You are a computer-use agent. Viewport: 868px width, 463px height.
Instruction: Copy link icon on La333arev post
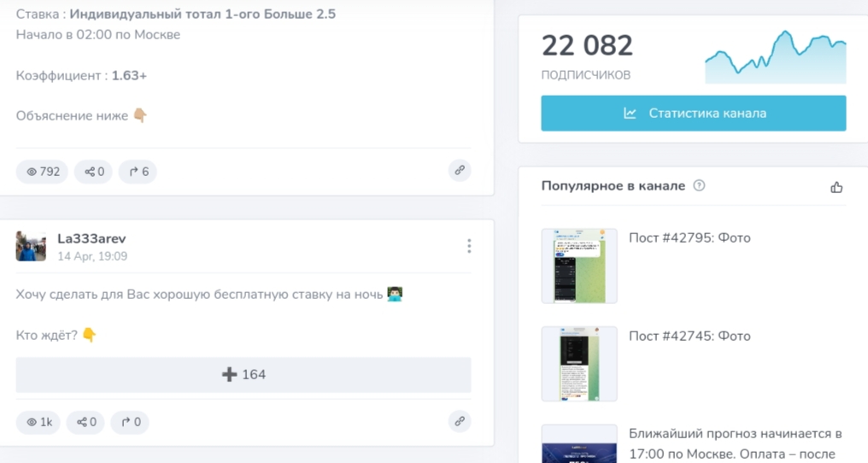click(460, 420)
